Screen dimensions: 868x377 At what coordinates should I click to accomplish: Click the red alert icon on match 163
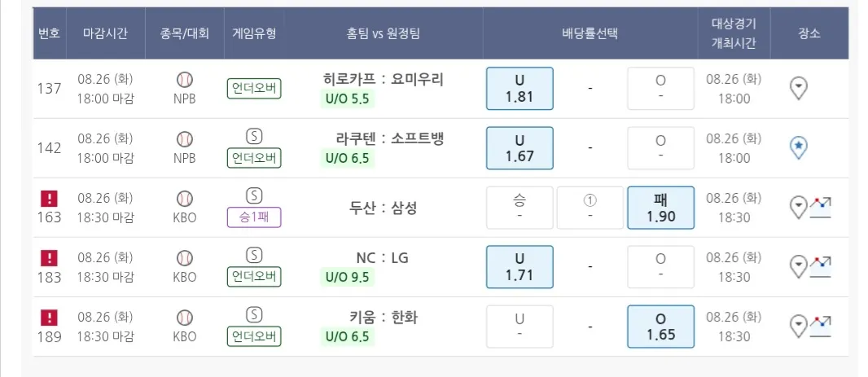tap(50, 198)
